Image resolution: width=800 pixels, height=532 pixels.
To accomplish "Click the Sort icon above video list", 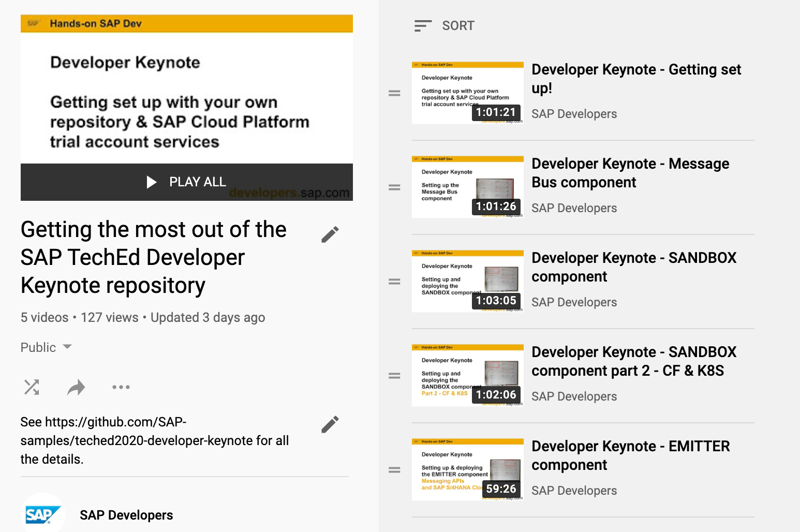I will click(423, 26).
